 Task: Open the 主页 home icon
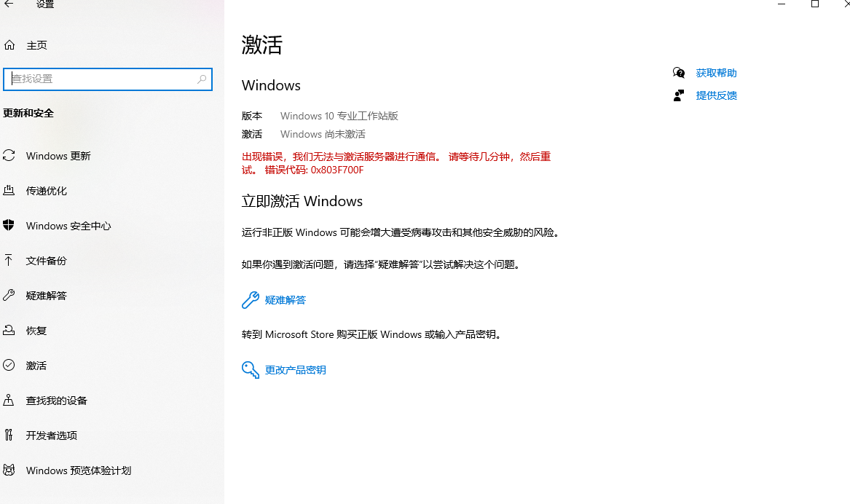[x=9, y=45]
